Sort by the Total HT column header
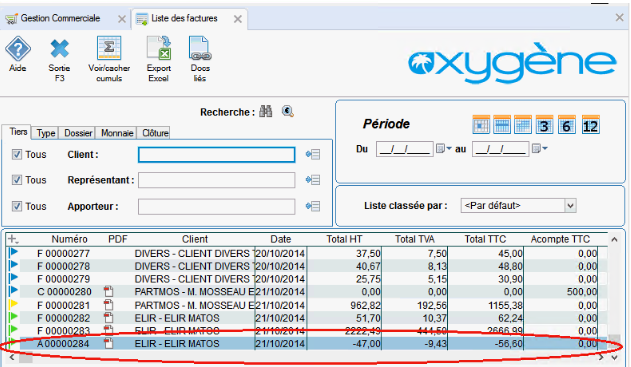Viewport: 631px width, 367px height. pyautogui.click(x=344, y=239)
